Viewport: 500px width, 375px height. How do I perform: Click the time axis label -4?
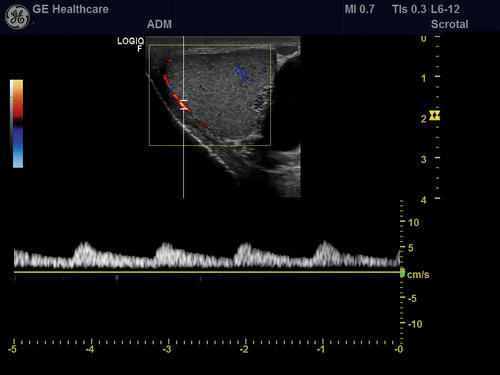click(90, 349)
